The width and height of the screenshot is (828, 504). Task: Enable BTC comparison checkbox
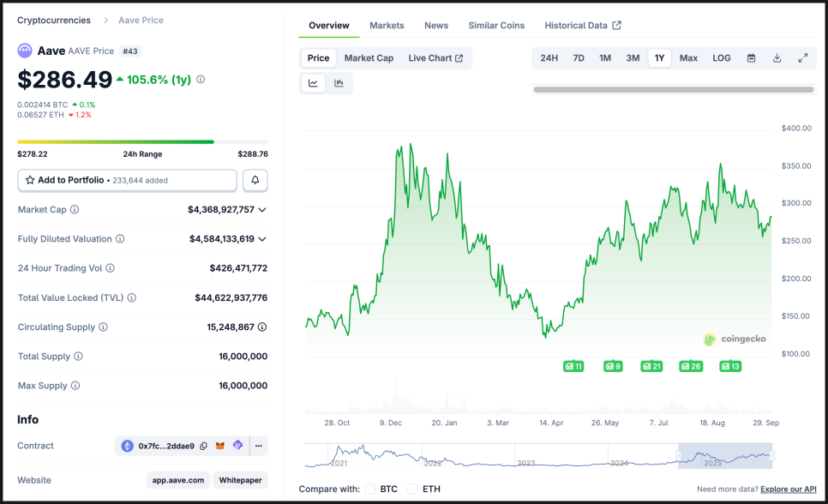pyautogui.click(x=370, y=489)
